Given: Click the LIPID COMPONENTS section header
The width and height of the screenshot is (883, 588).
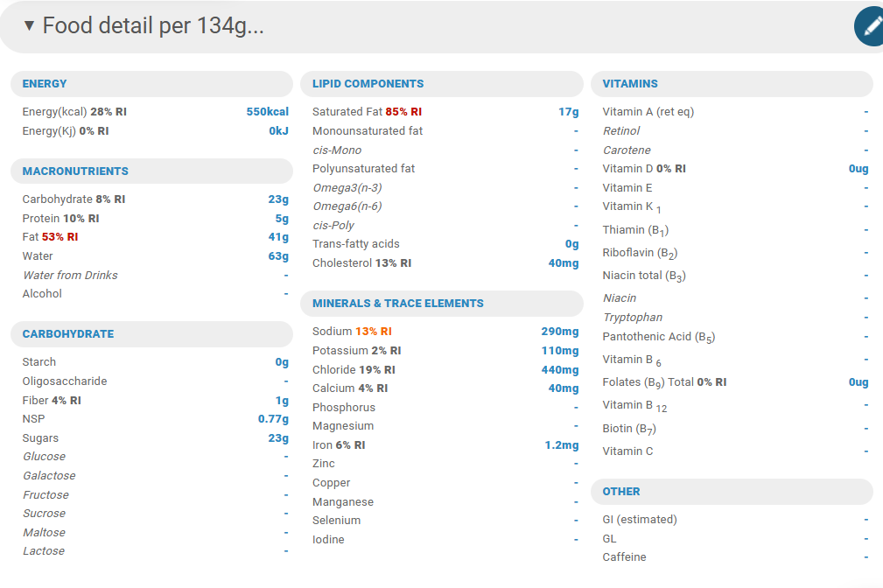Looking at the screenshot, I should tap(442, 84).
